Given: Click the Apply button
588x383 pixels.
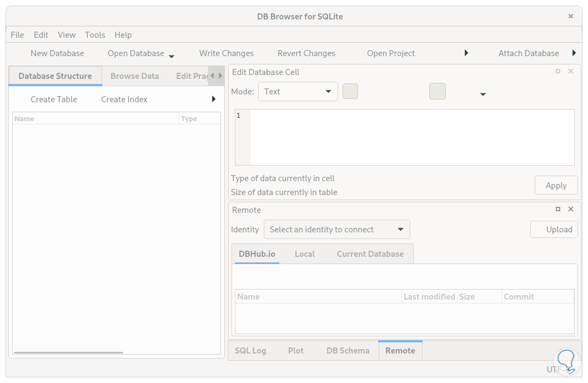Looking at the screenshot, I should [556, 186].
